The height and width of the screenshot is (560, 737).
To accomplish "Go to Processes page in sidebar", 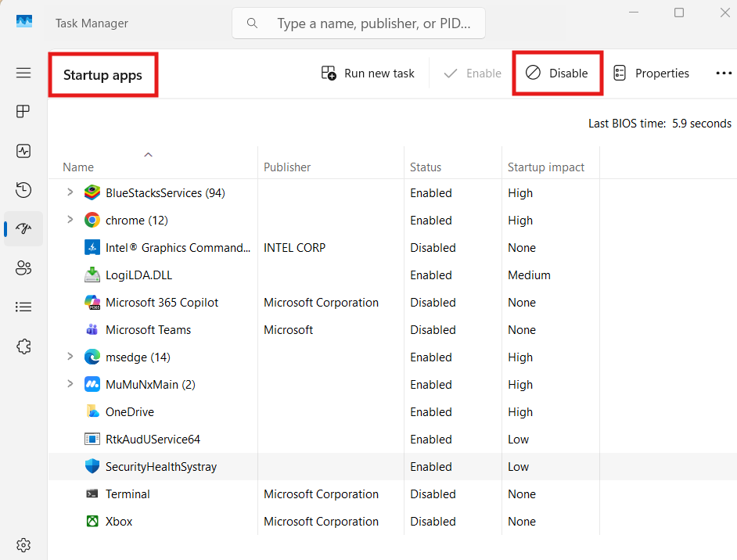I will coord(23,111).
